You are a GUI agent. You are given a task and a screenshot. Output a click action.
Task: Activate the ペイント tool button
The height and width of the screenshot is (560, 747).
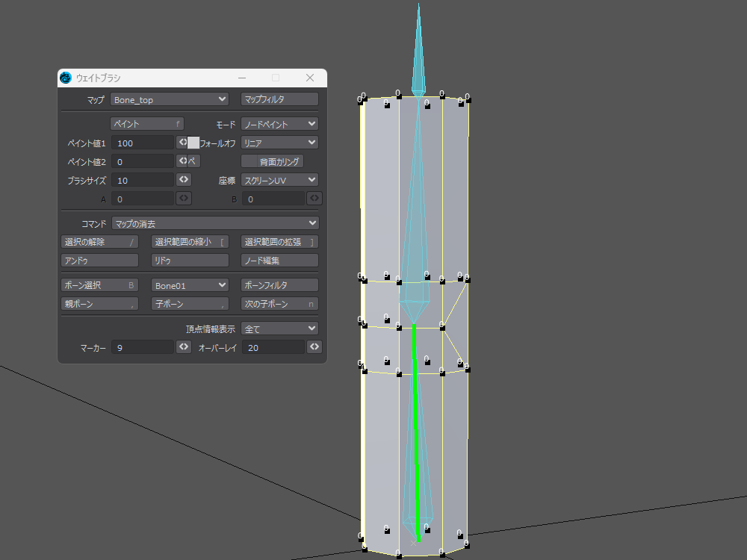click(x=146, y=124)
